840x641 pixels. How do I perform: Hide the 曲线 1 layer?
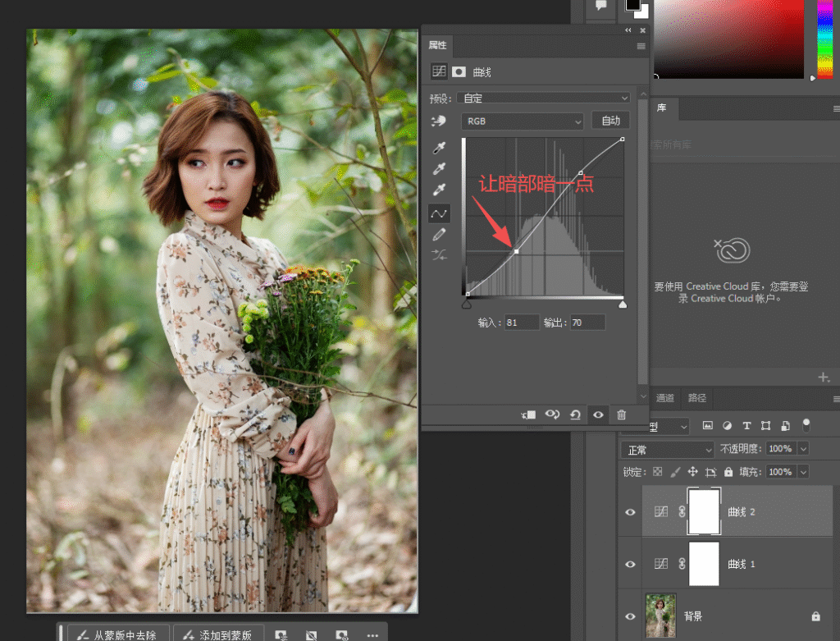click(x=630, y=564)
